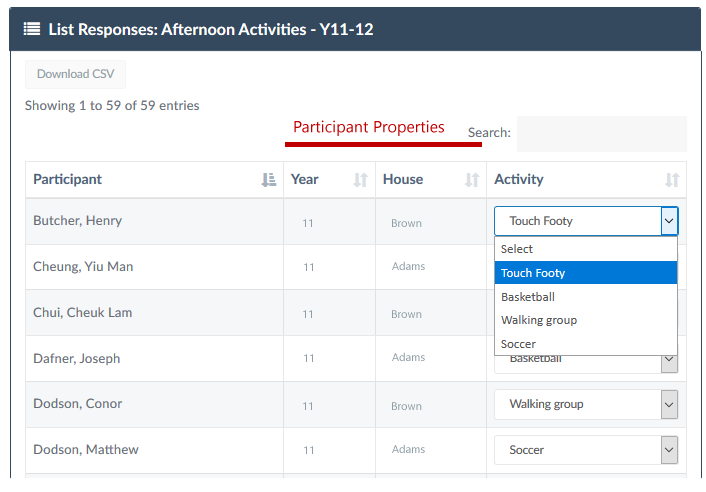This screenshot has height=492, width=706.
Task: Choose Soccer in dropdown list
Action: point(586,344)
